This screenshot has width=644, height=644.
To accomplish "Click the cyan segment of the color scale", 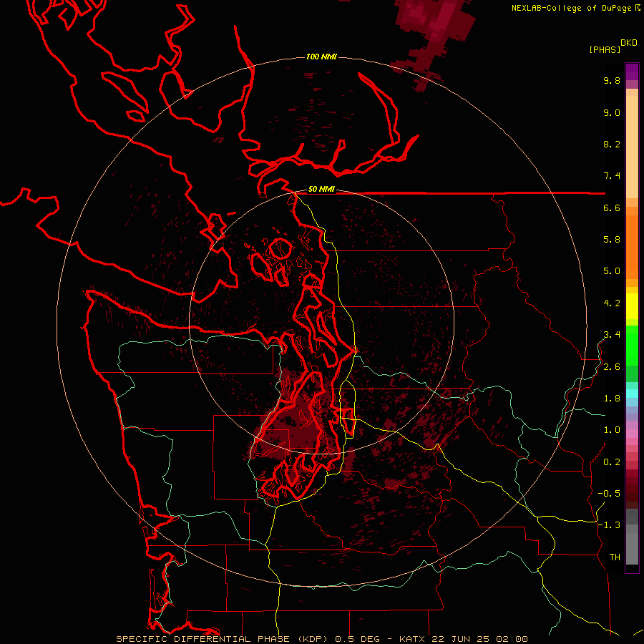I will coord(632,393).
